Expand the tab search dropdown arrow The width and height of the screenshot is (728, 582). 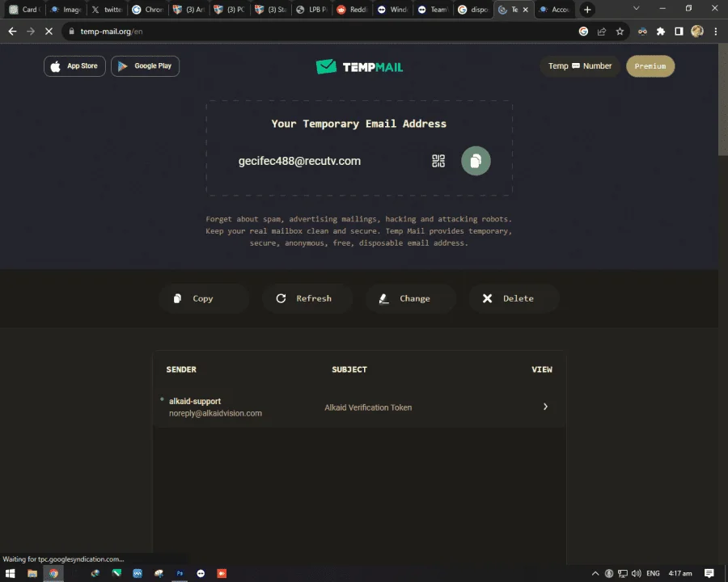636,8
